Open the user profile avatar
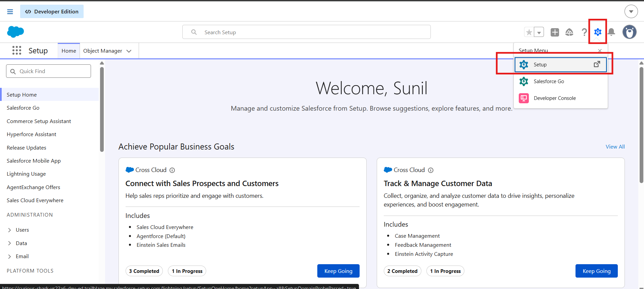644x289 pixels. 630,32
